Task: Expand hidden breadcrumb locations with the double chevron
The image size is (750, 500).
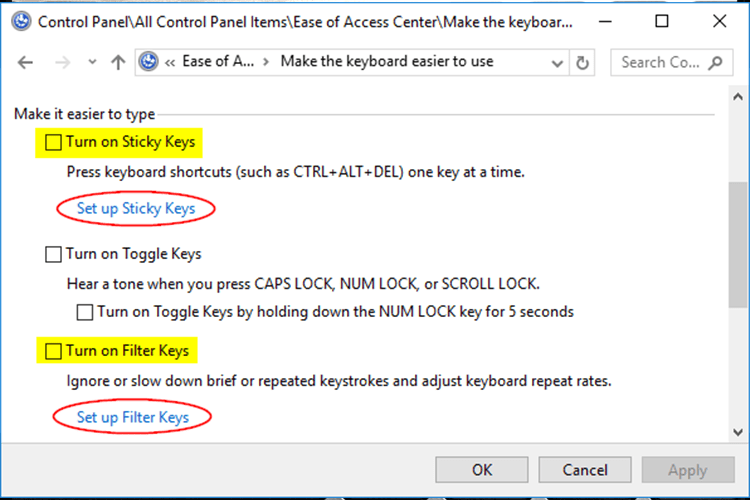Action: click(x=170, y=62)
